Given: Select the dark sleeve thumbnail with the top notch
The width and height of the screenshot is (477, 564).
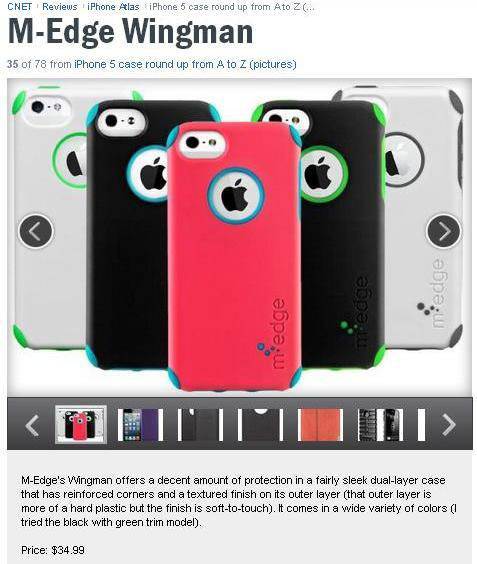Looking at the screenshot, I should click(x=260, y=425).
